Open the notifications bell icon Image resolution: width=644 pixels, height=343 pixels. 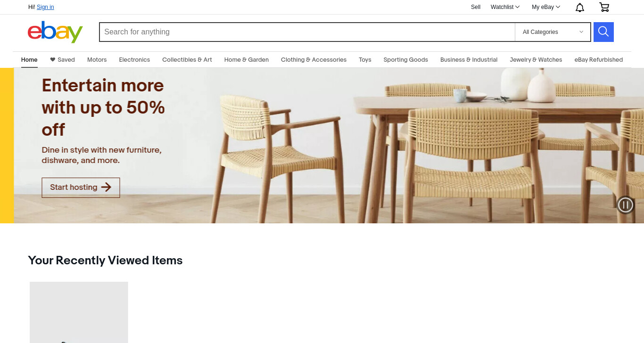coord(580,7)
